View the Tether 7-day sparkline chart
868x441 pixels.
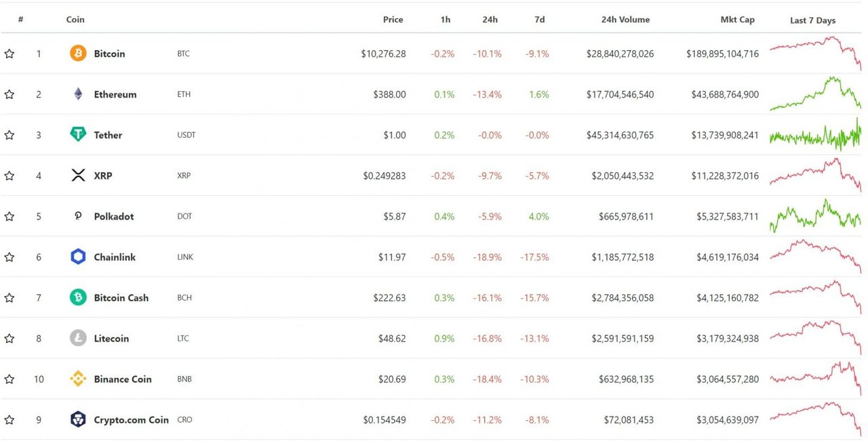(815, 134)
